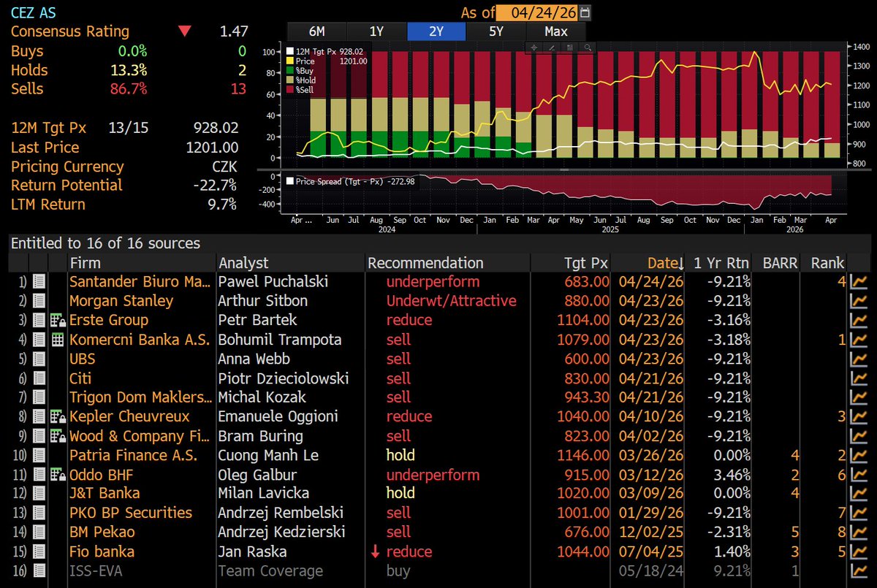Show Santander Biuro analyst performance chart icon
This screenshot has height=588, width=877.
859,281
